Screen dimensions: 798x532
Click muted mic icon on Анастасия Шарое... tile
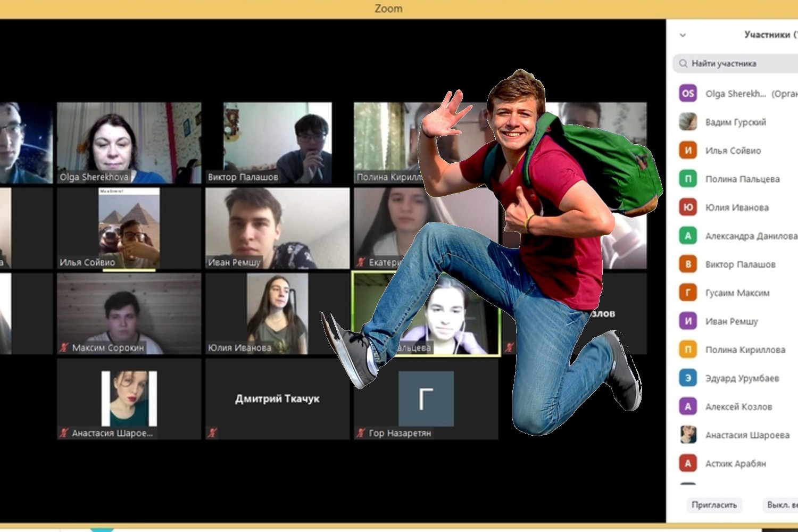(64, 433)
